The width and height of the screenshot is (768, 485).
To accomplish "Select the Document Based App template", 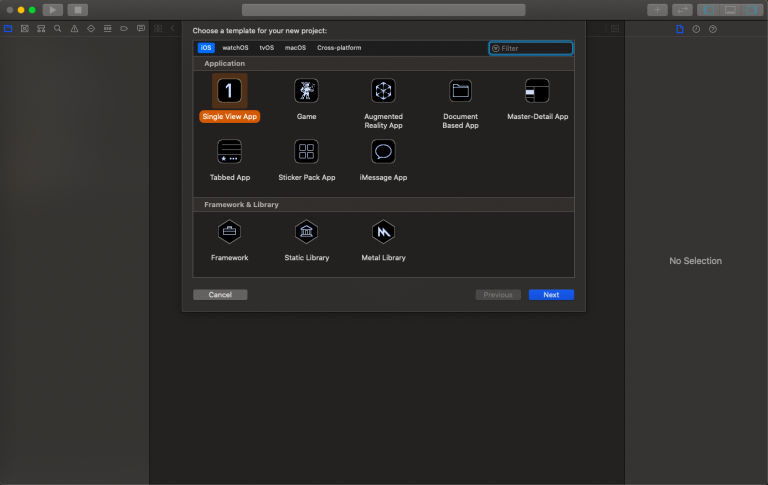I will (x=460, y=103).
